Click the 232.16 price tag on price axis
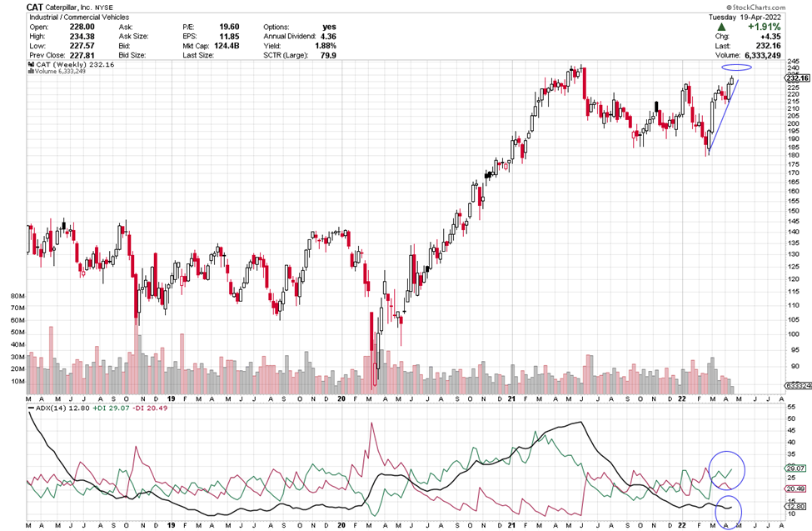812x531 pixels. click(x=798, y=78)
